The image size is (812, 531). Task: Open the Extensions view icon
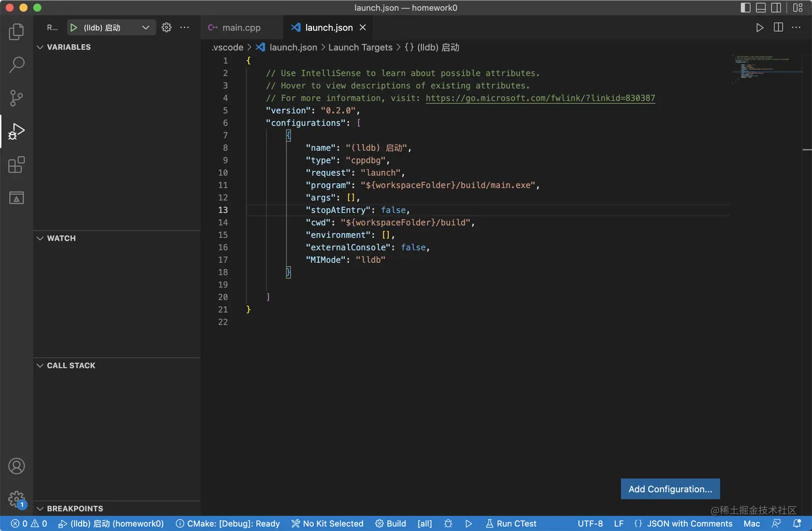pos(17,164)
